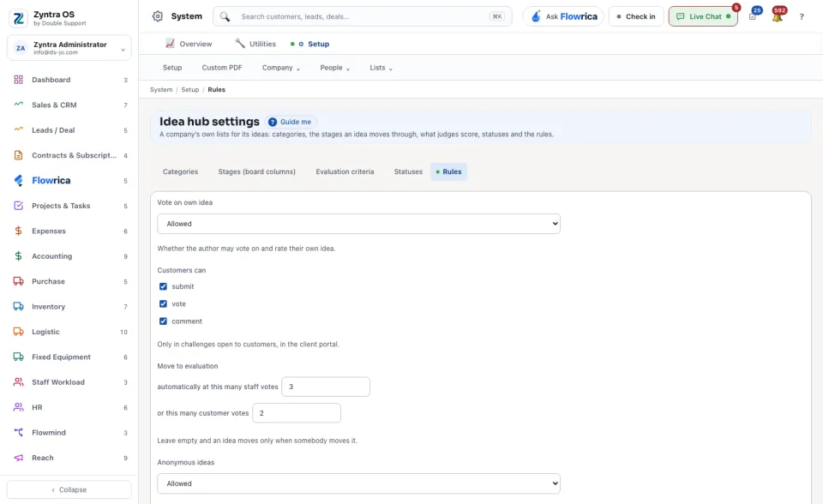Image resolution: width=823 pixels, height=504 pixels.
Task: Click the Expenses dollar icon
Action: pyautogui.click(x=18, y=231)
